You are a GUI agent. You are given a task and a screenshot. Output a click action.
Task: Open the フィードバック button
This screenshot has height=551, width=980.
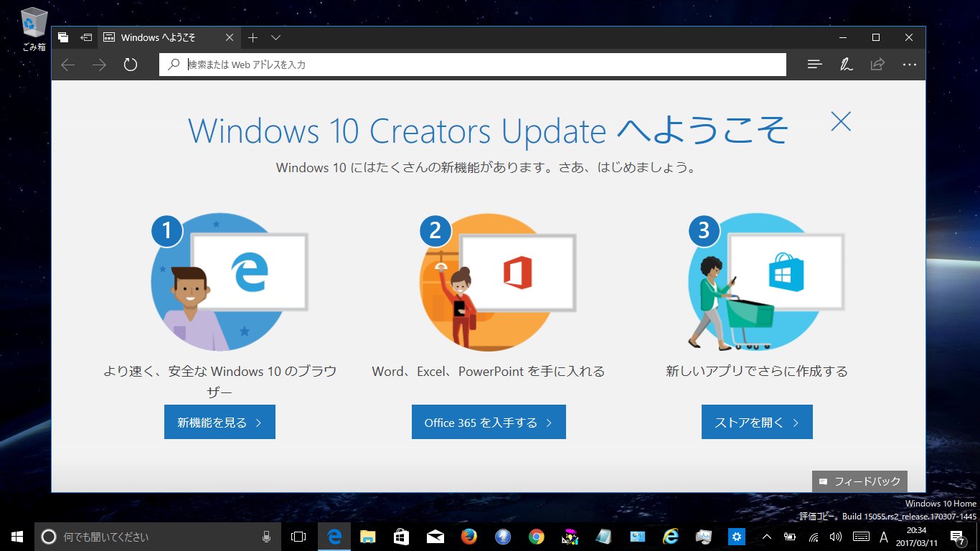(860, 481)
